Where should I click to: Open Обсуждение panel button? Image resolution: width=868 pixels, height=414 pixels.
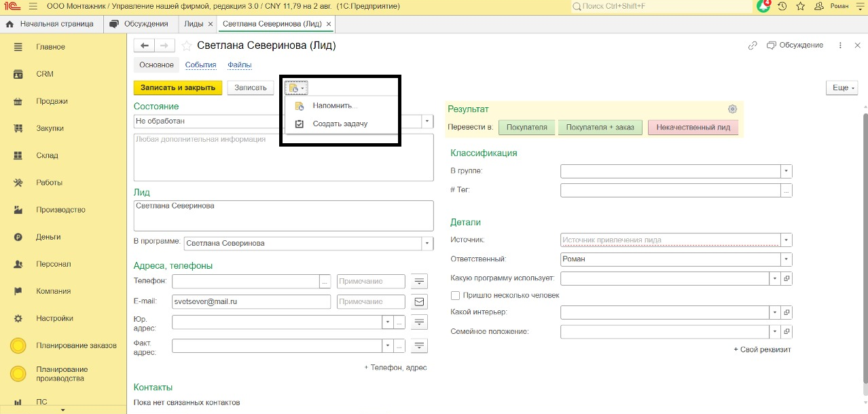click(x=795, y=45)
